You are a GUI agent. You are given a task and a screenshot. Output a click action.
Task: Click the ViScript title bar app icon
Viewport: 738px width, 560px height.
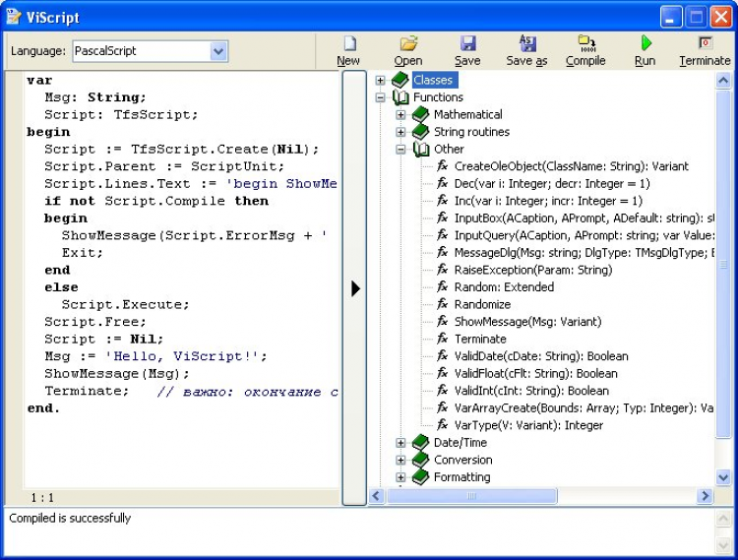pyautogui.click(x=14, y=16)
